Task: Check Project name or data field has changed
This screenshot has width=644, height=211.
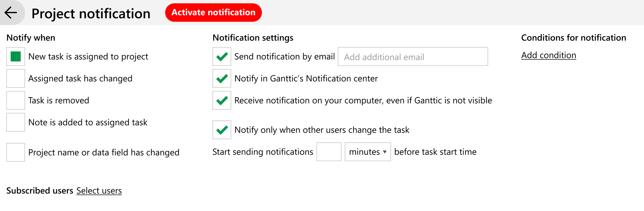Action: pos(15,153)
